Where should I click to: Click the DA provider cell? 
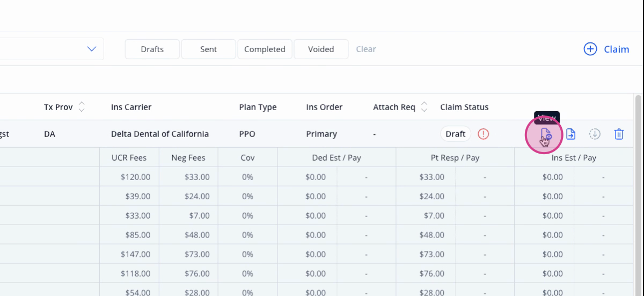point(49,134)
